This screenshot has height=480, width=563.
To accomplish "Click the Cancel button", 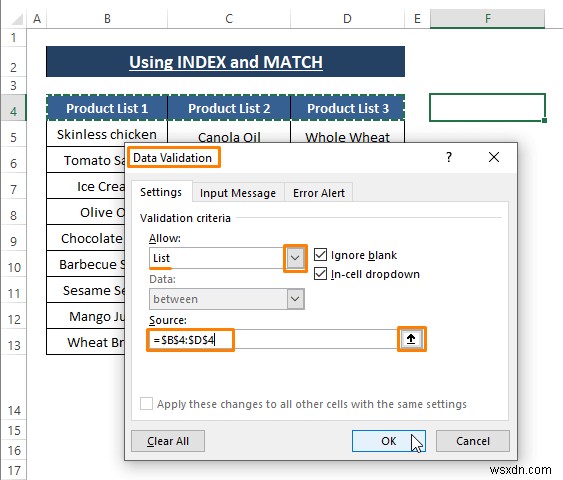I will [x=473, y=441].
